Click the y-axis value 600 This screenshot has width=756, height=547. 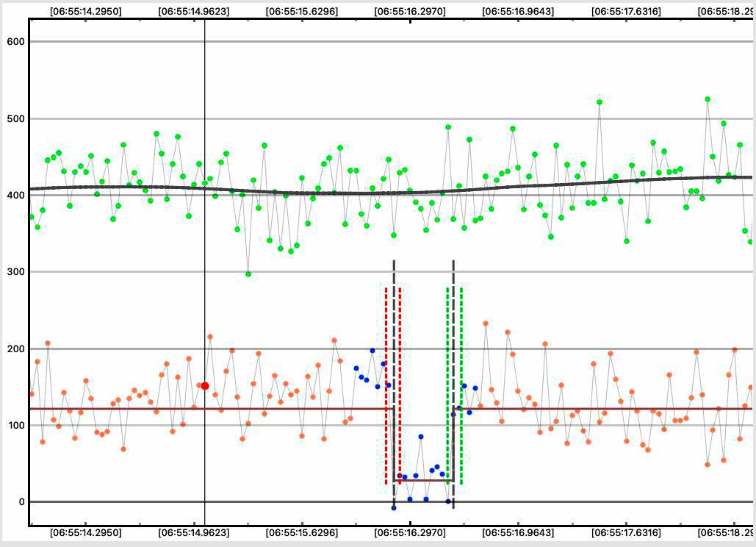pos(15,41)
